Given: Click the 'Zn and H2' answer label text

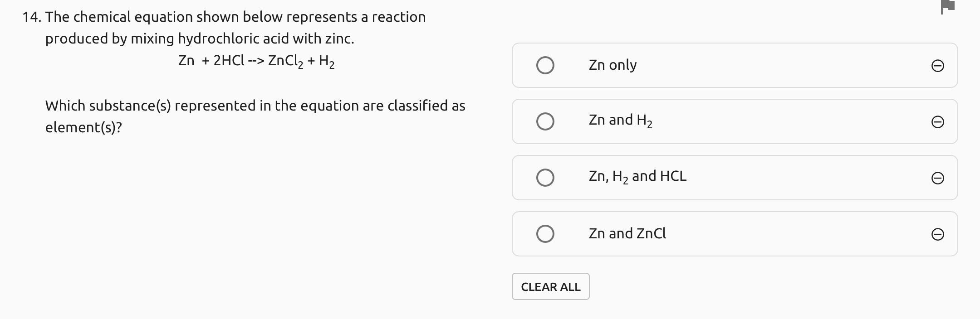Looking at the screenshot, I should tap(620, 121).
